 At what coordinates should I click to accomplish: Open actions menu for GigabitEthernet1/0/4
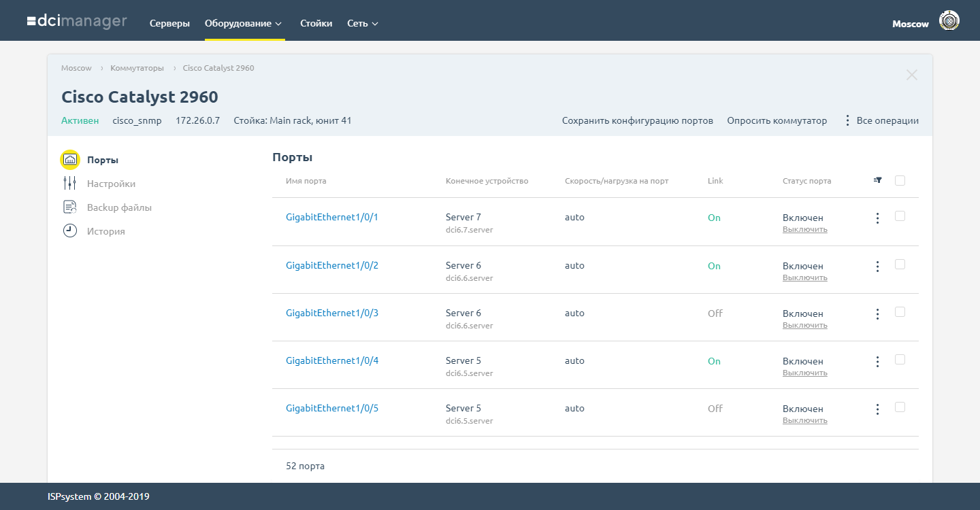[877, 362]
